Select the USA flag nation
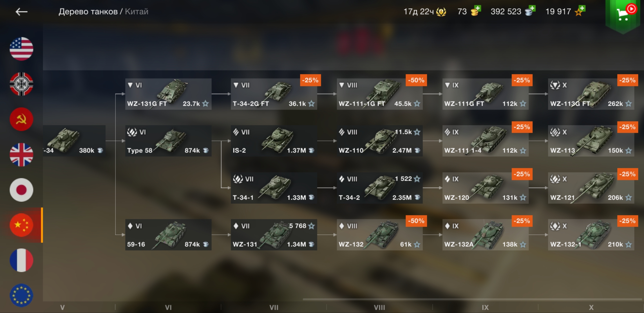 [21, 49]
